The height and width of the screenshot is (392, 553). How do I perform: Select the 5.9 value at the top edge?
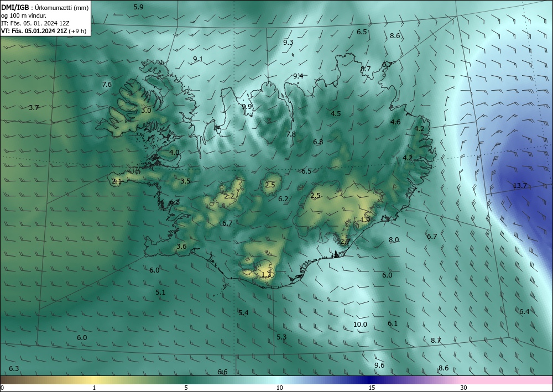tap(138, 7)
